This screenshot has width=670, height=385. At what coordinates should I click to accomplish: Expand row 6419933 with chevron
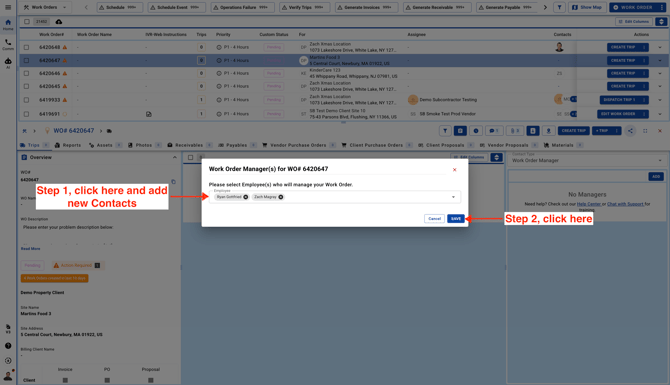[660, 100]
